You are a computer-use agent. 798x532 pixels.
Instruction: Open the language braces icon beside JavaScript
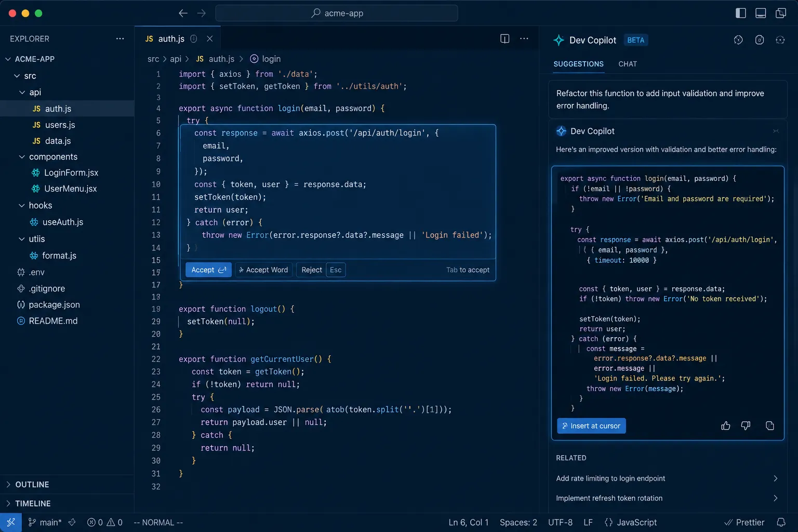click(608, 523)
